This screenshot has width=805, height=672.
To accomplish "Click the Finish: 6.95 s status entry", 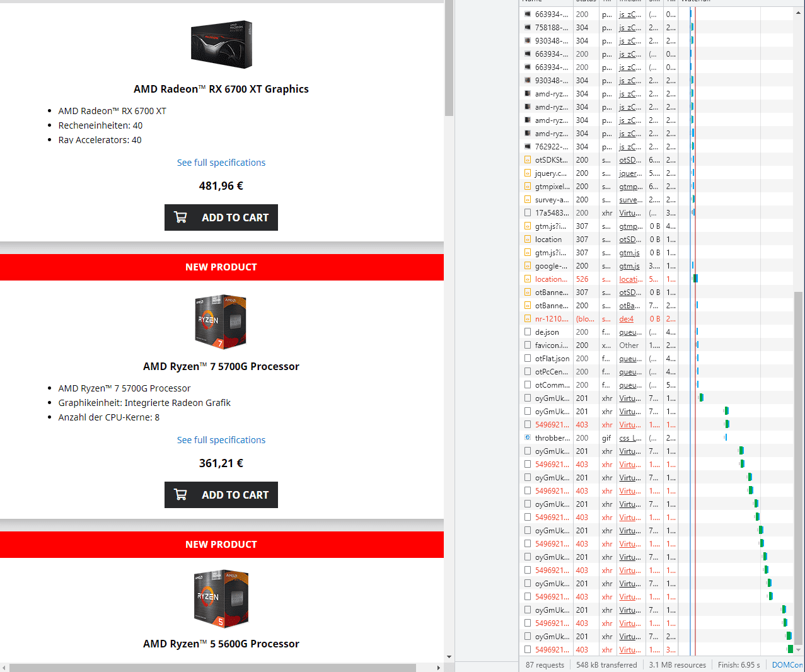I will [x=739, y=665].
